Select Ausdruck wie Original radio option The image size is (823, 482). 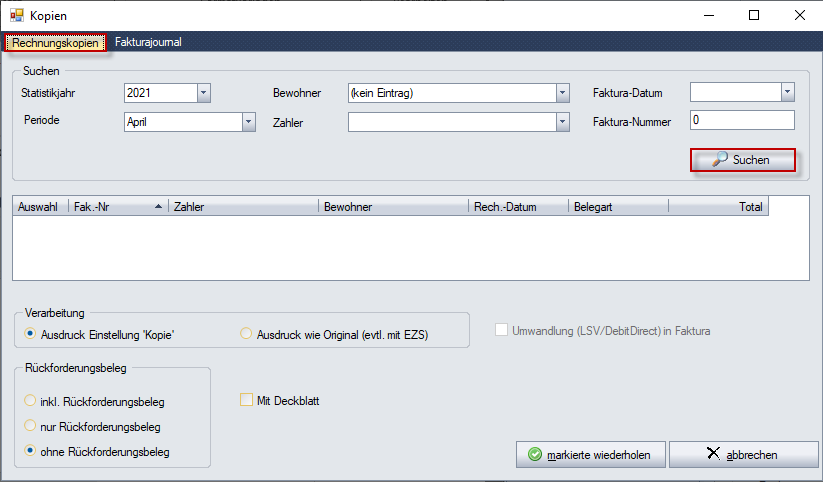tap(246, 334)
